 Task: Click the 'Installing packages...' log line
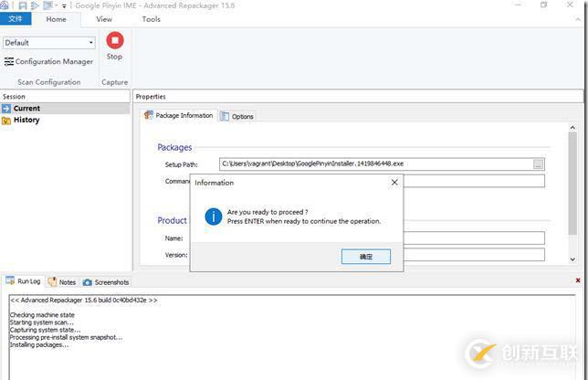39,344
